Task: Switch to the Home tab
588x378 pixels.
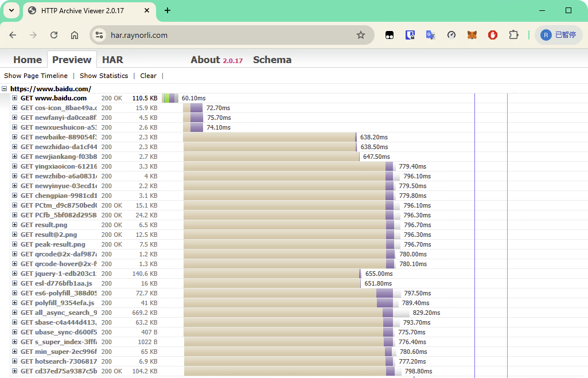Action: click(28, 60)
